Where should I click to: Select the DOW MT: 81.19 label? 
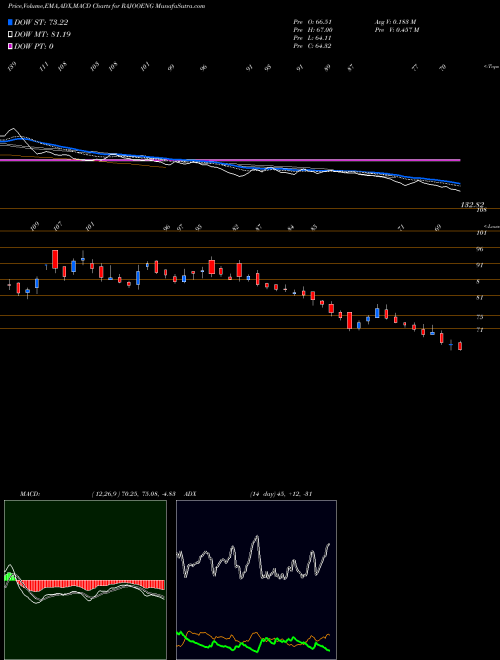[x=42, y=34]
